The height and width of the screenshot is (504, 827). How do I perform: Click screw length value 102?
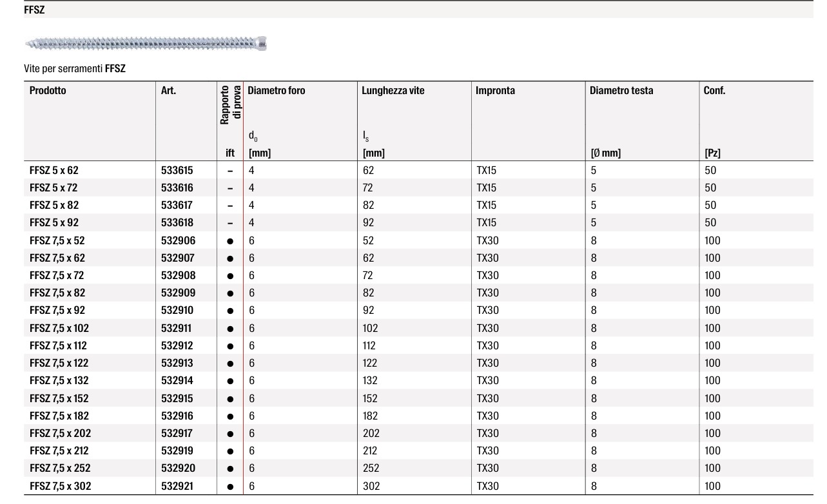pyautogui.click(x=371, y=328)
